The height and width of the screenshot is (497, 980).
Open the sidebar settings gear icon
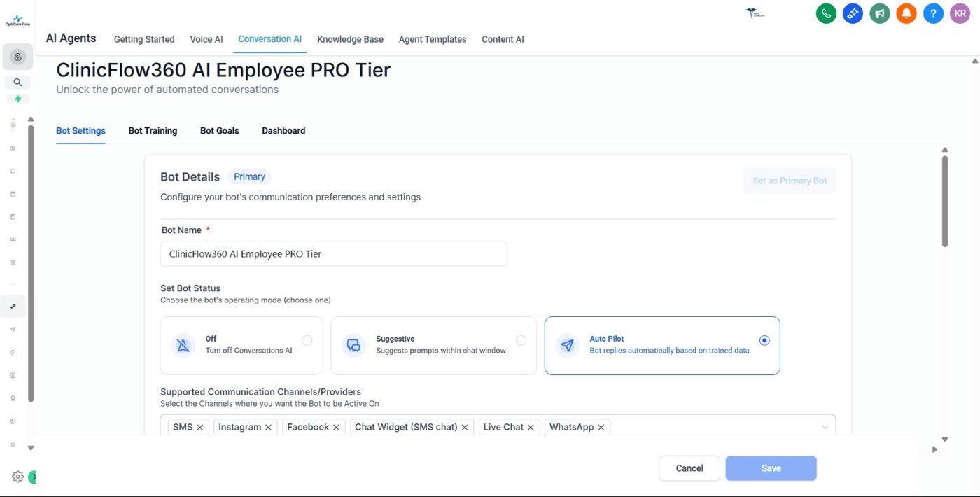[18, 477]
